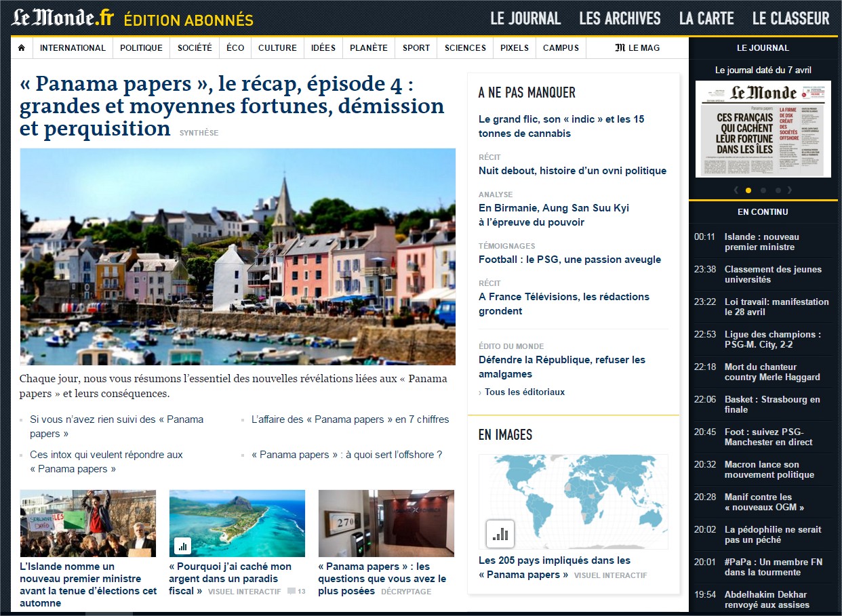Open "Islande : nouveau premier ministre" news flash
This screenshot has width=842, height=616.
762,242
